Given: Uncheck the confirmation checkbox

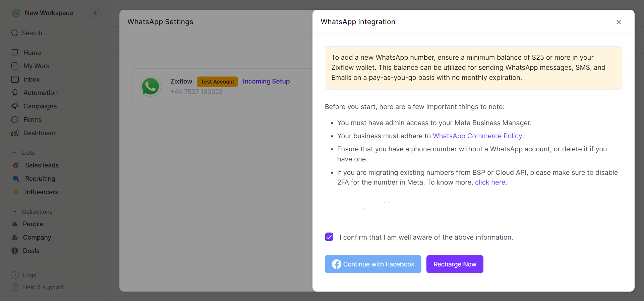Looking at the screenshot, I should point(329,237).
